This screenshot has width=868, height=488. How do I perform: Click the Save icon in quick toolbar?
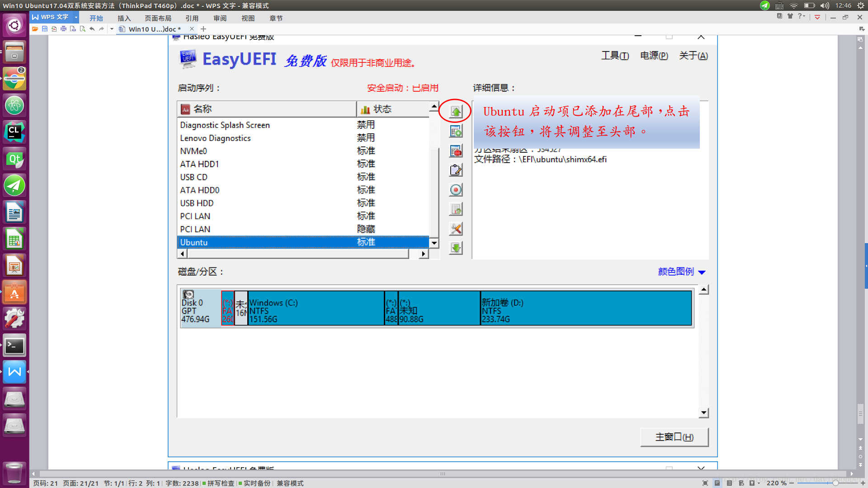(x=44, y=29)
